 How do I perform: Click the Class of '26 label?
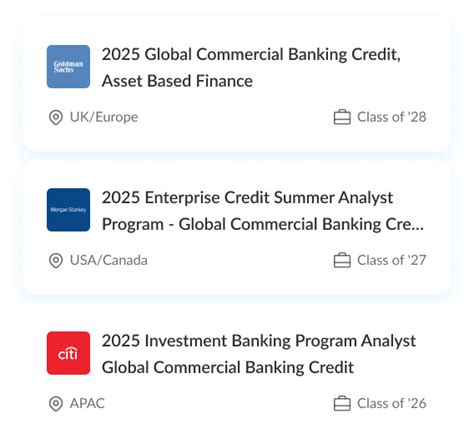point(392,403)
